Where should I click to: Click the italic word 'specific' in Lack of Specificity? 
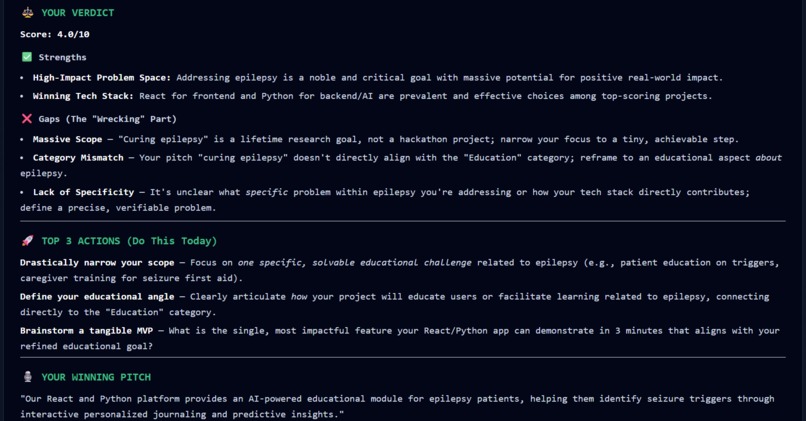266,192
